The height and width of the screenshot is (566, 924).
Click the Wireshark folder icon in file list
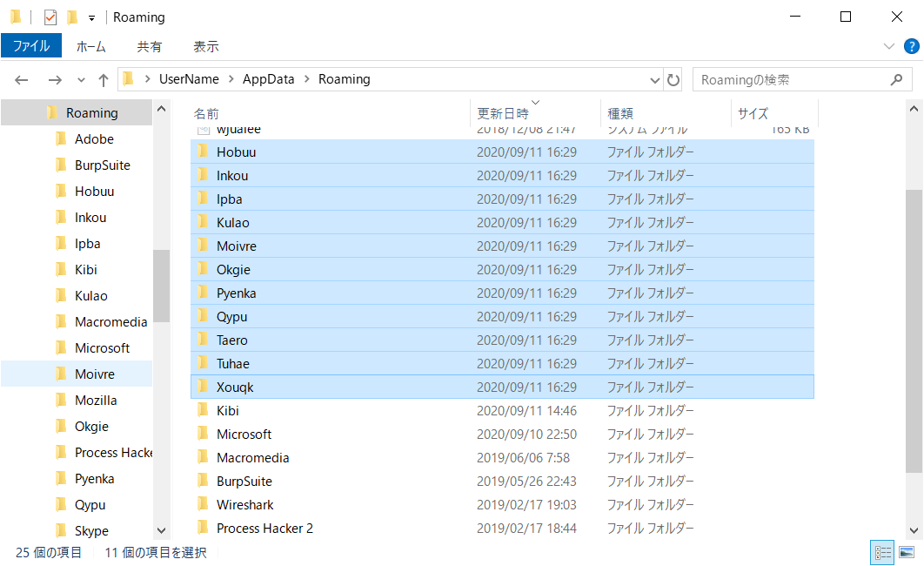[x=203, y=504]
